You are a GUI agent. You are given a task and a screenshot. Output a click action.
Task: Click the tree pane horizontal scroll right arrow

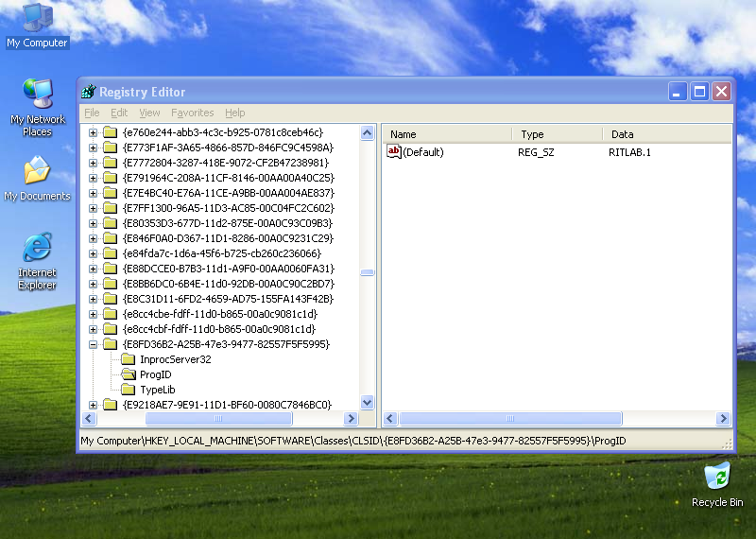352,419
